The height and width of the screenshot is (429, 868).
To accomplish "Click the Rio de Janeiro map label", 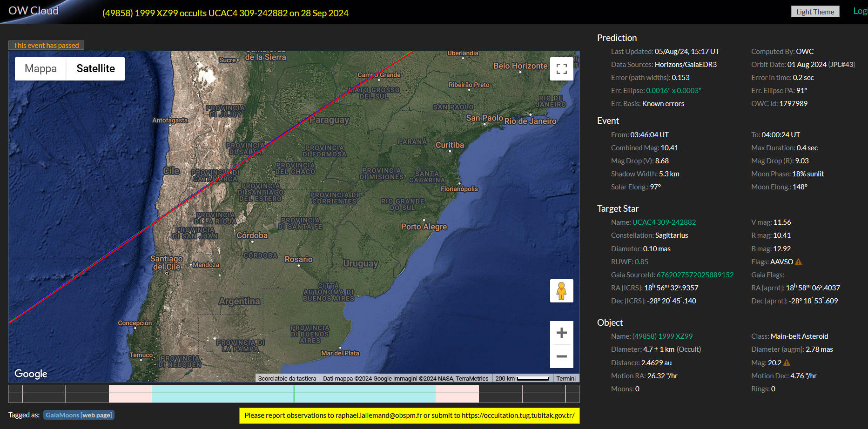I will [x=531, y=121].
